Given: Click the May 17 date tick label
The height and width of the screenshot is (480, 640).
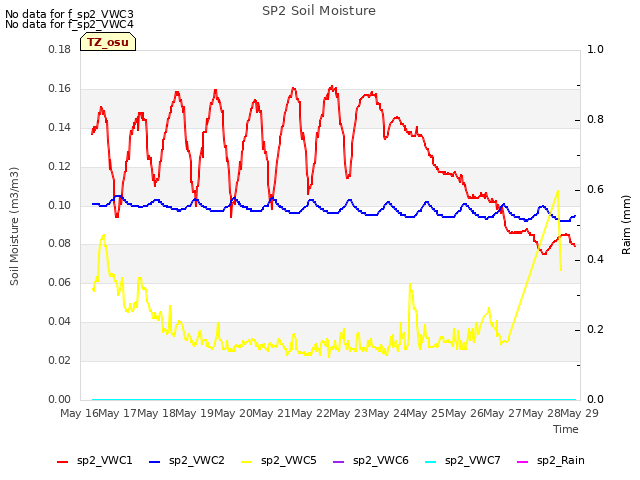Looking at the screenshot, I should tap(118, 413).
